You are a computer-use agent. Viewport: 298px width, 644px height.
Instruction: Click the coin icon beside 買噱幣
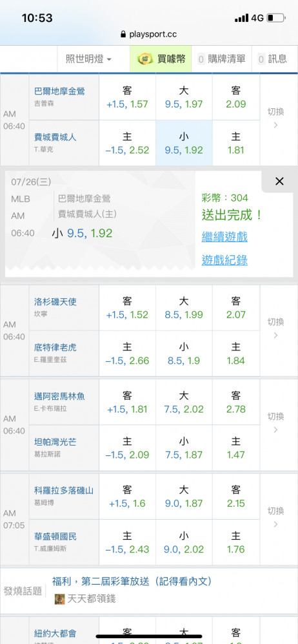(x=145, y=59)
